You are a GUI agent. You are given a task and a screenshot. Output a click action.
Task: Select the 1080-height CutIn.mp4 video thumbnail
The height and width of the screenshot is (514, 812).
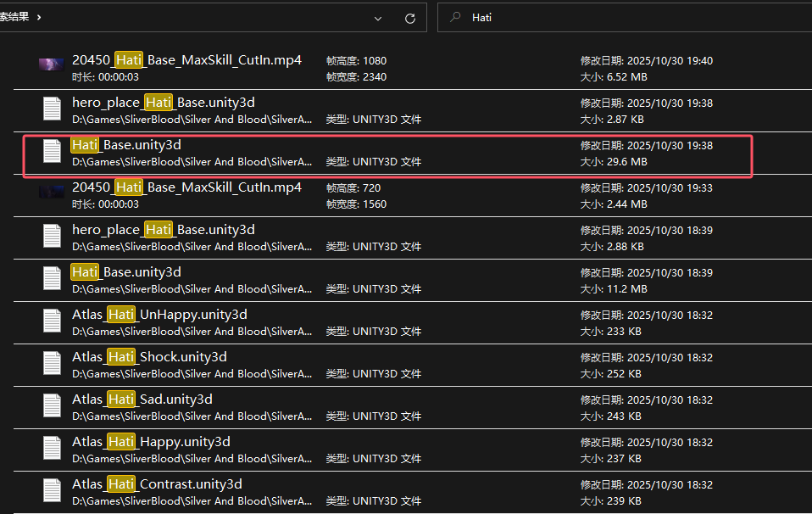click(52, 64)
